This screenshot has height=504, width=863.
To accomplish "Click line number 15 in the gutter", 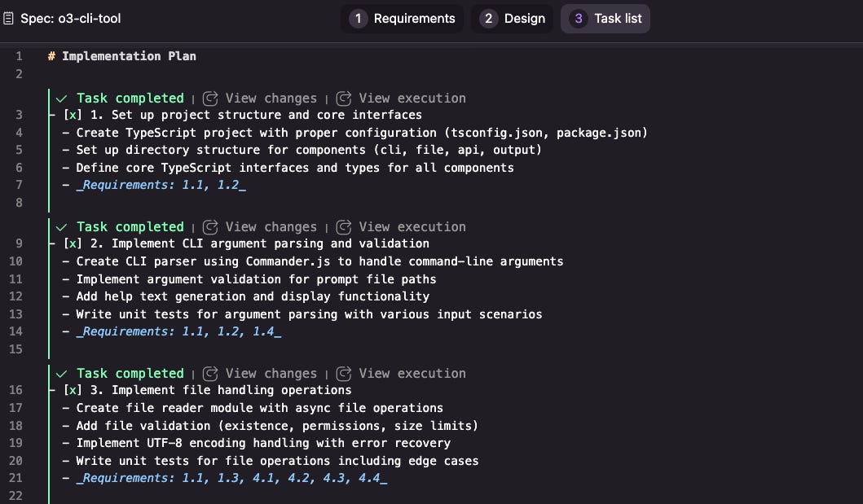I will tap(19, 349).
